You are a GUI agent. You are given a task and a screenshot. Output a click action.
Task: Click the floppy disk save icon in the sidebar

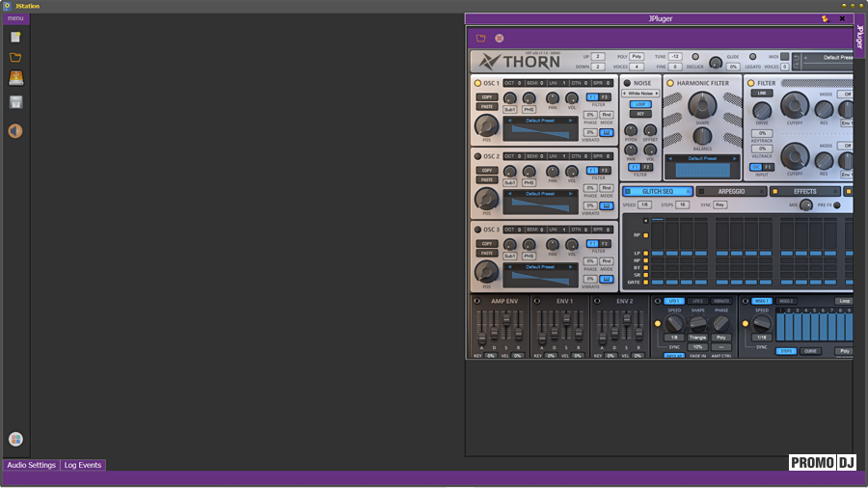pos(15,102)
